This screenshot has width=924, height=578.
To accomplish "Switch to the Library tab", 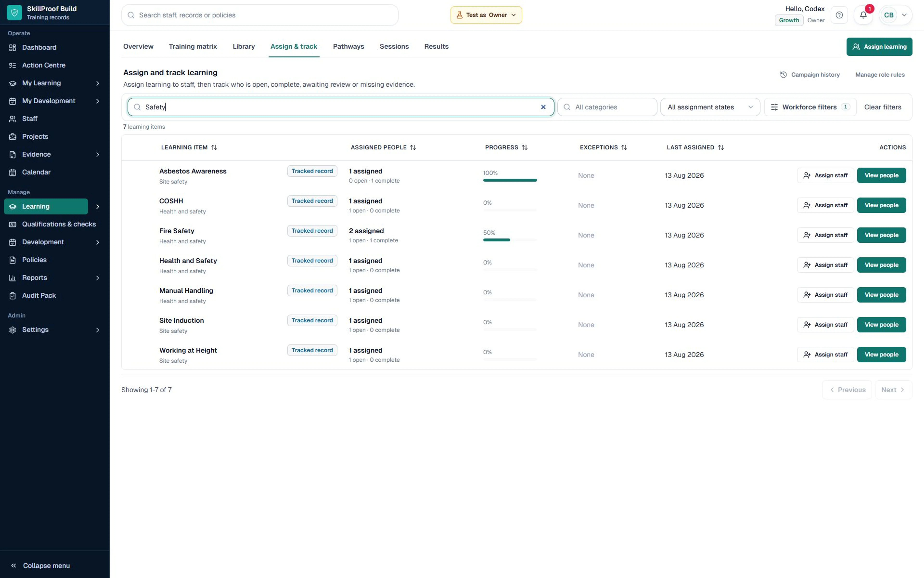I will click(244, 47).
